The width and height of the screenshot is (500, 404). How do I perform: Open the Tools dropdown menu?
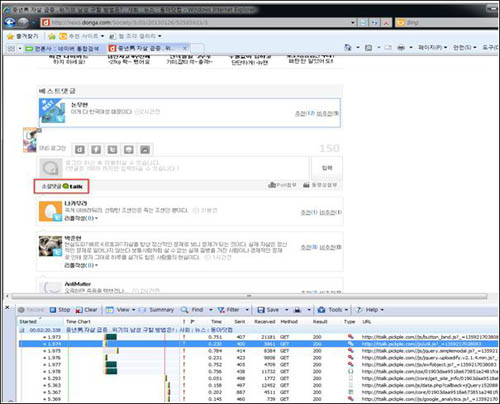(x=346, y=310)
